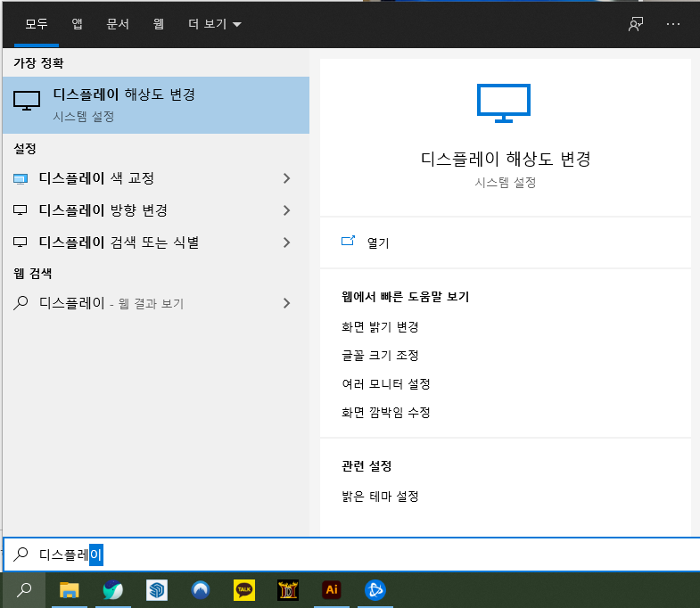Switch to the 모두 tab
Screen dimensions: 700x608
[x=37, y=24]
